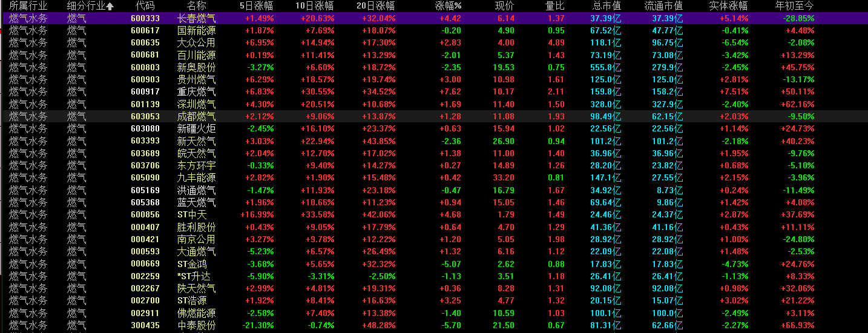This screenshot has height=333, width=868.
Task: Select stock 九丰能源
Action: 196,178
